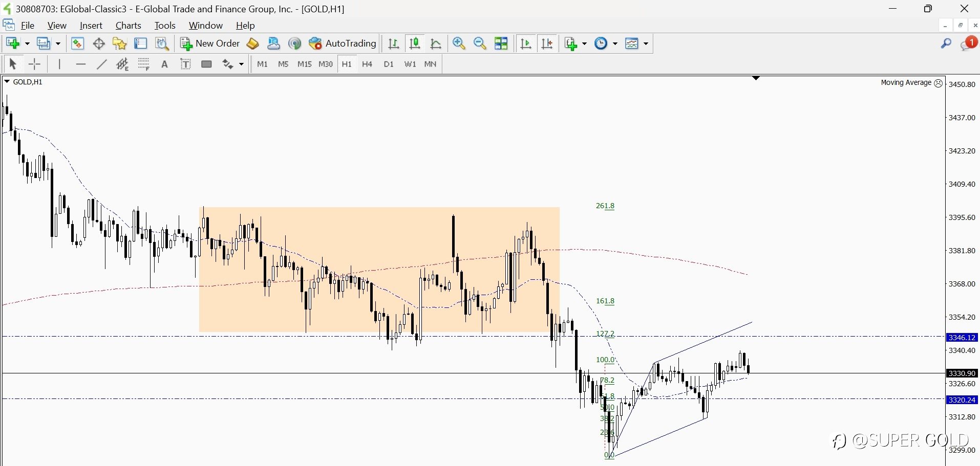
Task: Switch to candlestick chart display
Action: coord(415,43)
